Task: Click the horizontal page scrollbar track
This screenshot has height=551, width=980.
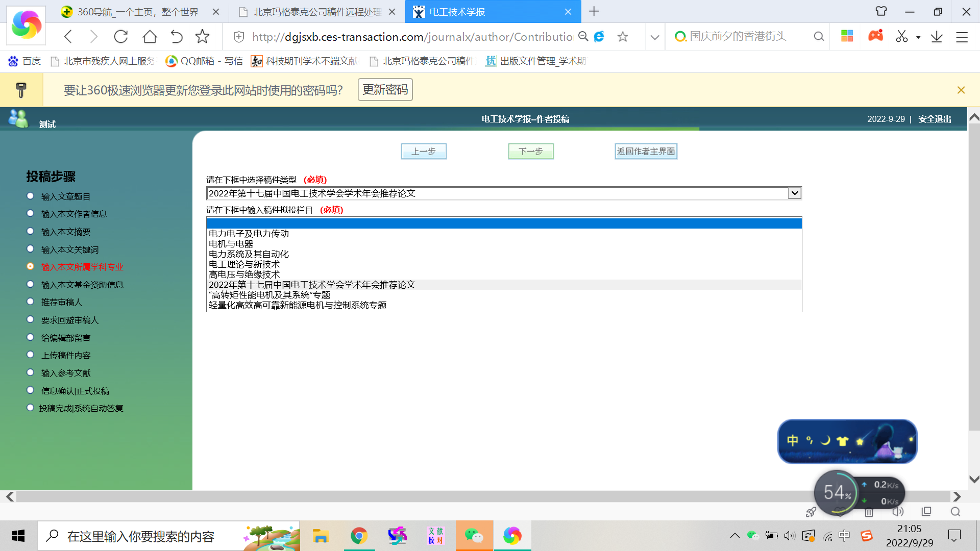Action: point(480,496)
